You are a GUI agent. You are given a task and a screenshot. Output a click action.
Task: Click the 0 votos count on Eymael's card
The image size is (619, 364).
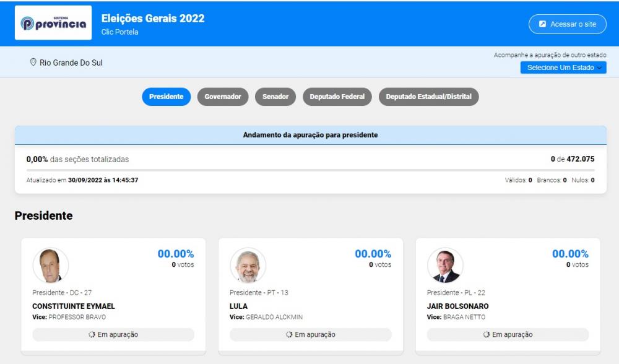pos(183,264)
